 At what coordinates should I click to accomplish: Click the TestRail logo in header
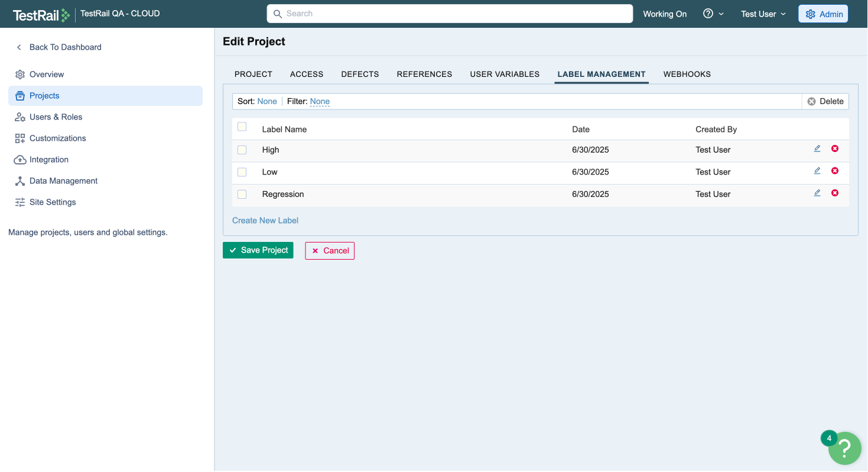[41, 14]
